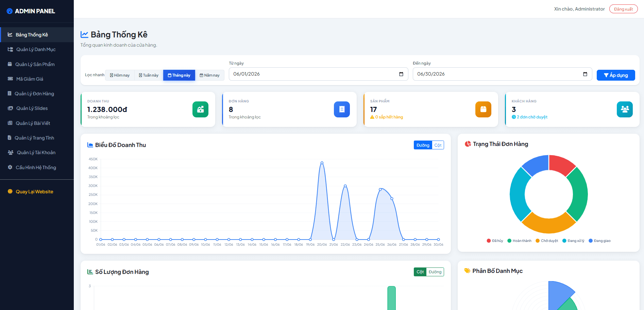Click the warning icon next to sắp hết hàng

[x=372, y=117]
